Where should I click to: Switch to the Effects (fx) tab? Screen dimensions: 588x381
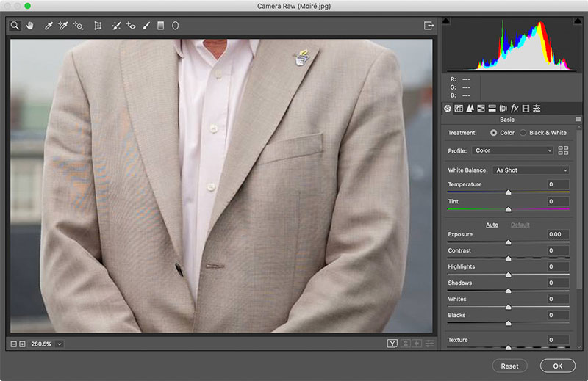pyautogui.click(x=514, y=109)
